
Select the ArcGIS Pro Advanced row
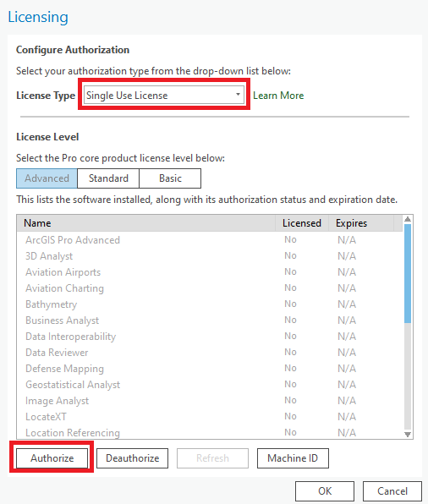pyautogui.click(x=210, y=240)
